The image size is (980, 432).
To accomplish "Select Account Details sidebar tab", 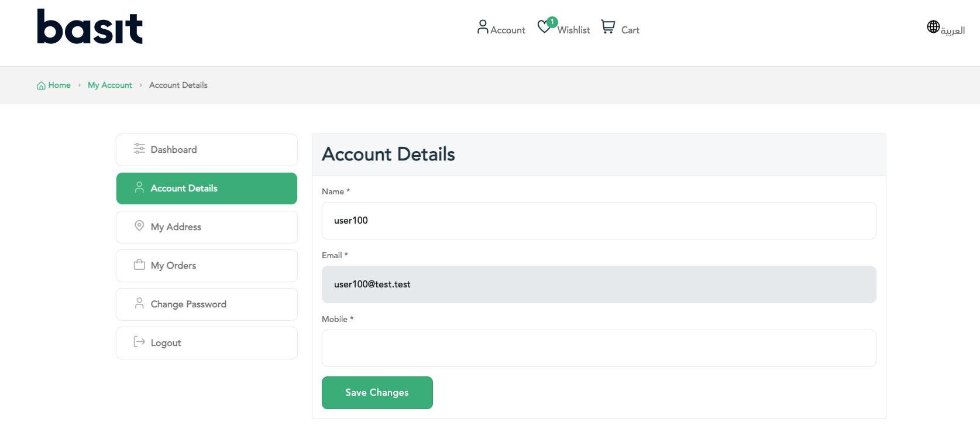I will pyautogui.click(x=207, y=188).
